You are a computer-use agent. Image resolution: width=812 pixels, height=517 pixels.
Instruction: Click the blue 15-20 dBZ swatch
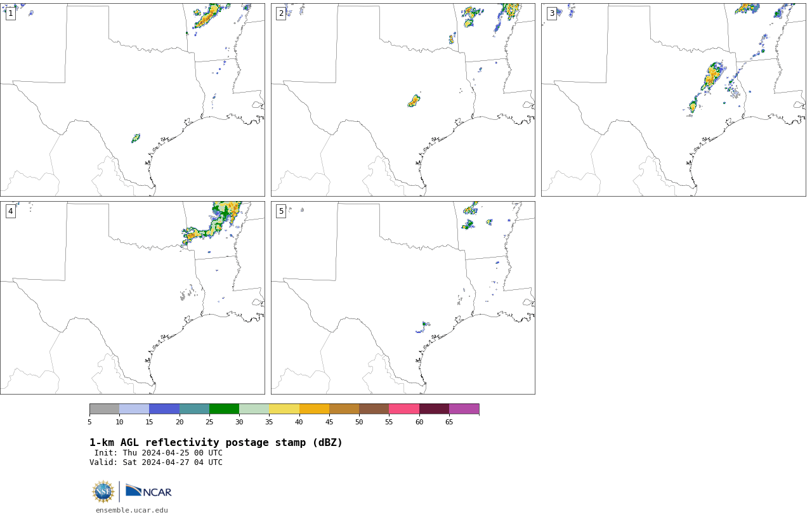pyautogui.click(x=164, y=409)
